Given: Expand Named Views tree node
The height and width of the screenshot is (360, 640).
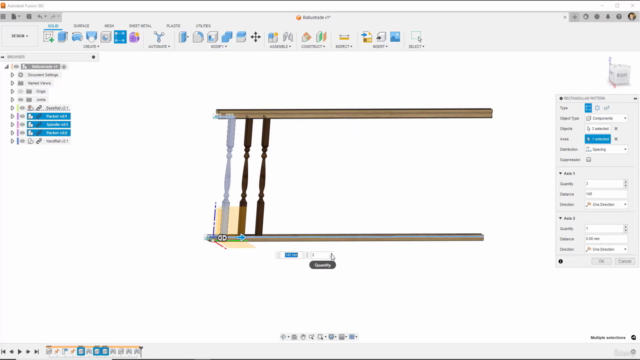Looking at the screenshot, I should [x=12, y=83].
